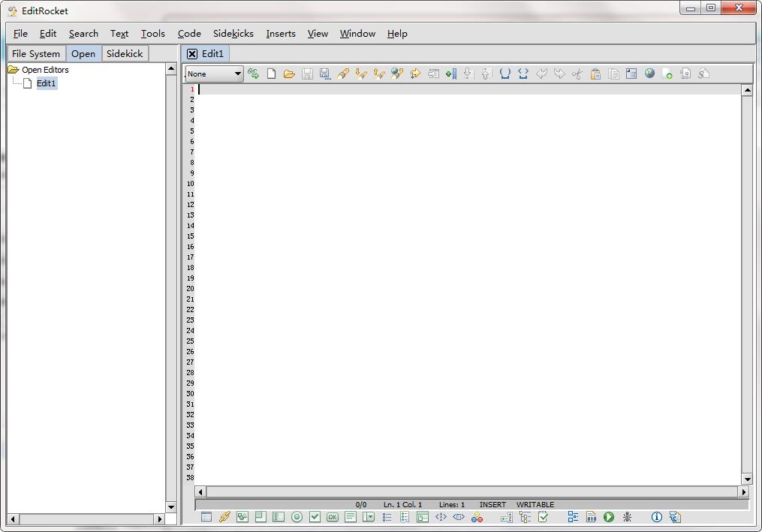Click the open folder toolbar icon

tap(289, 74)
